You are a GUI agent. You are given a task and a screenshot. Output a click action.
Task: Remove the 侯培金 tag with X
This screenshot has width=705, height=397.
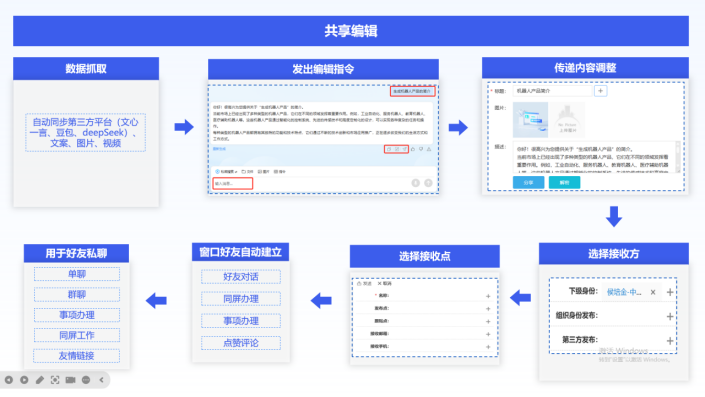[x=653, y=292]
